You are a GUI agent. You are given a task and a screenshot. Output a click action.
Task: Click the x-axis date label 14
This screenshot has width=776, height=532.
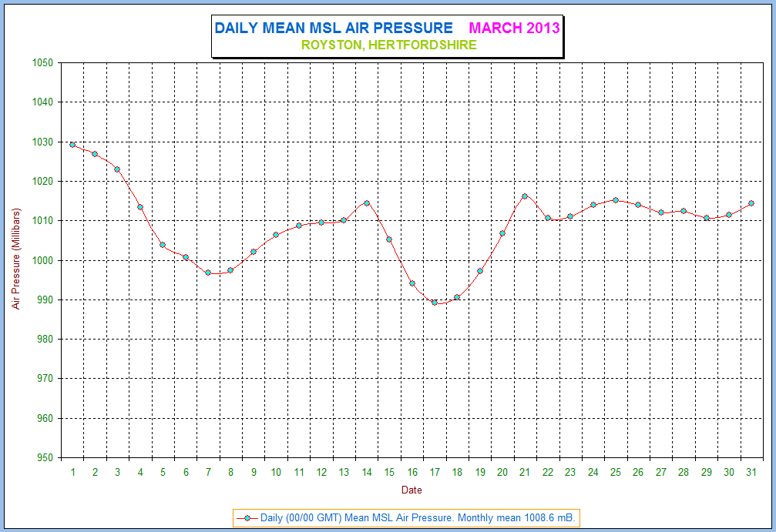[x=367, y=472]
